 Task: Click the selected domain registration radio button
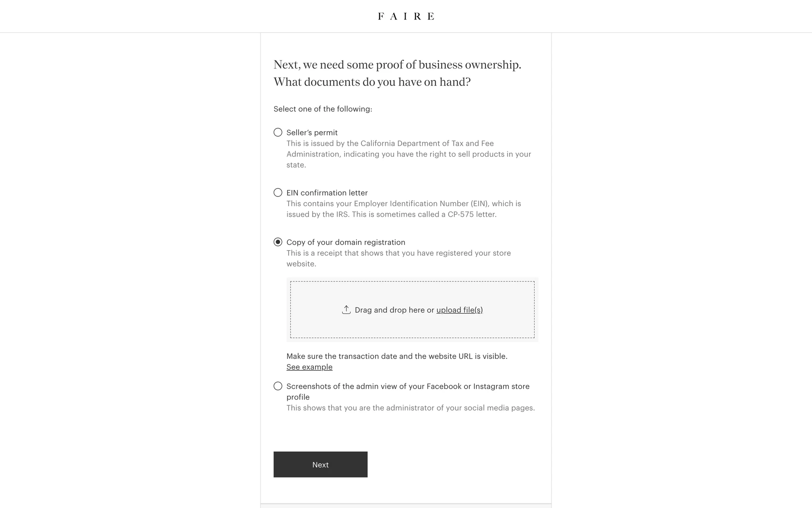point(278,242)
